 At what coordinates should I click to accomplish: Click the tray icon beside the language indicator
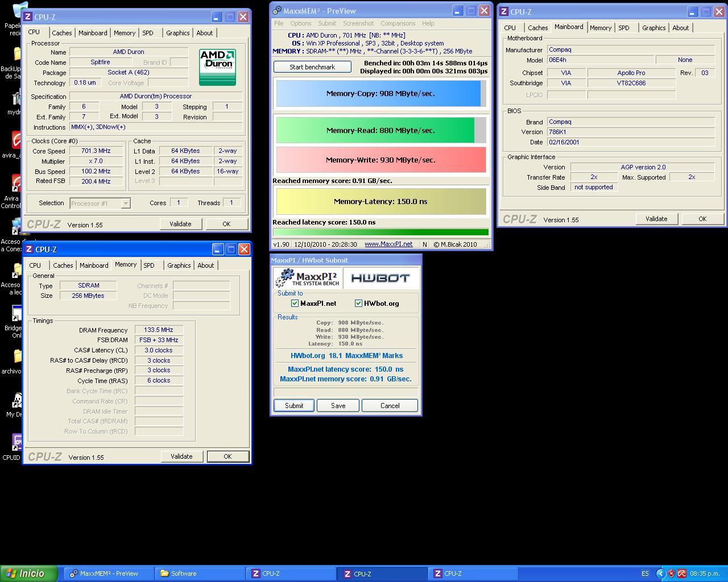tap(660, 573)
